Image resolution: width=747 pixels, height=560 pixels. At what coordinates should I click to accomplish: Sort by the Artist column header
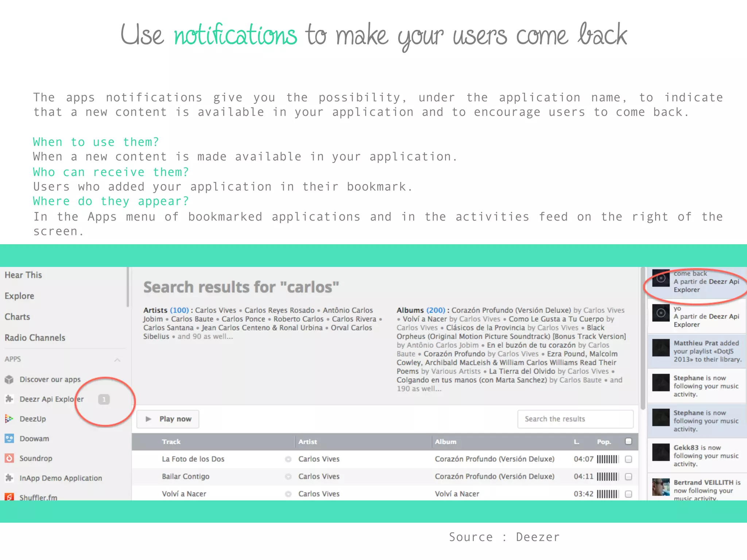pyautogui.click(x=307, y=442)
